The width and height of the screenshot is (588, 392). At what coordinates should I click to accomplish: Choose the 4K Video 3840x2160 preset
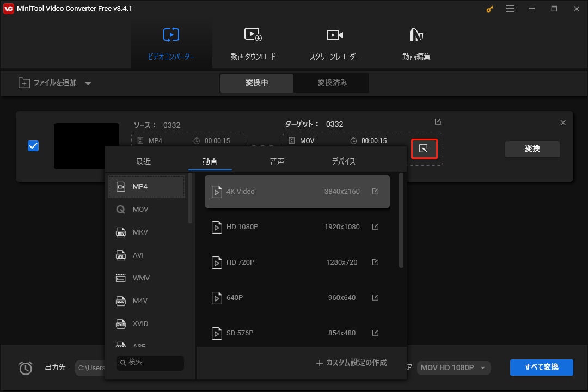(297, 191)
